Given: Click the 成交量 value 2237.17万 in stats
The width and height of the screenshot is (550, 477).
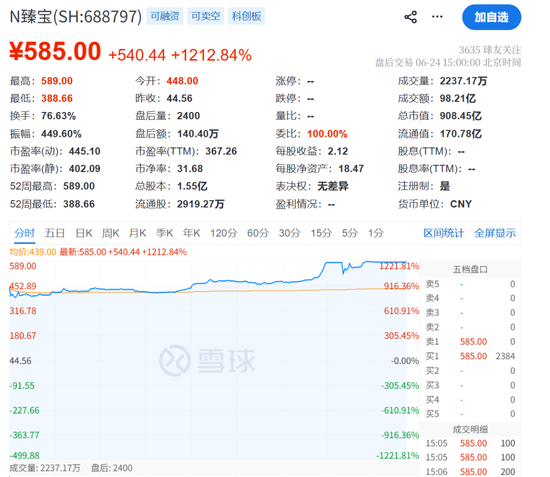Looking at the screenshot, I should (464, 81).
